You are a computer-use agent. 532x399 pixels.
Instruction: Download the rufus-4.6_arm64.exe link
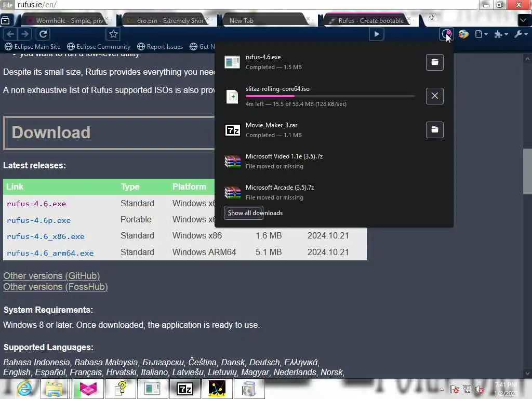(x=50, y=253)
